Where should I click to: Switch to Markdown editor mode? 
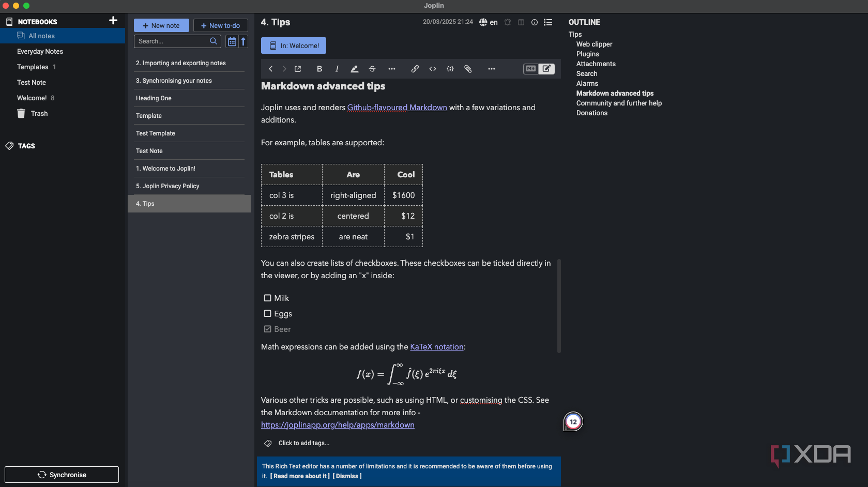tap(531, 69)
